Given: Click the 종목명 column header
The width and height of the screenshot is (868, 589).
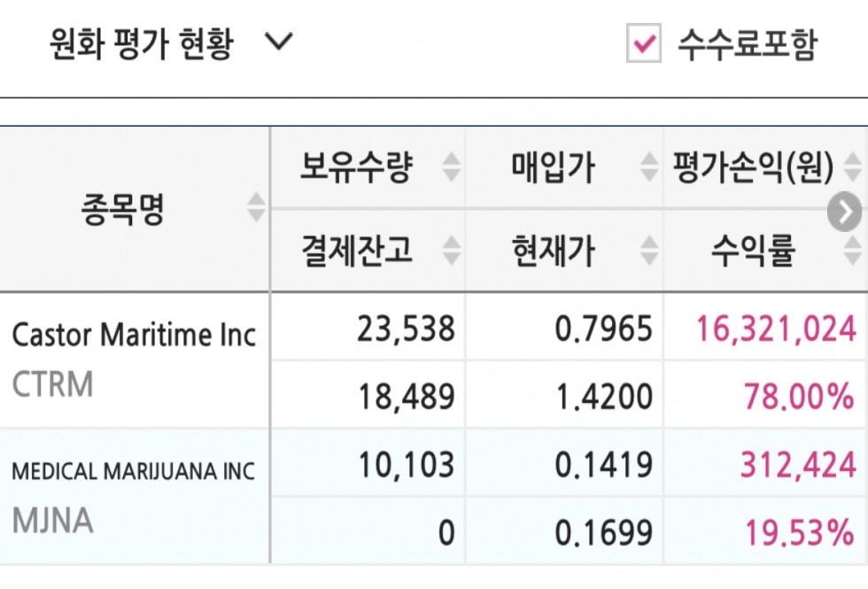Looking at the screenshot, I should pyautogui.click(x=123, y=209).
